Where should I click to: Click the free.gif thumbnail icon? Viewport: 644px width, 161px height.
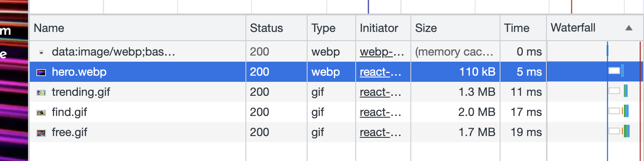tap(41, 133)
